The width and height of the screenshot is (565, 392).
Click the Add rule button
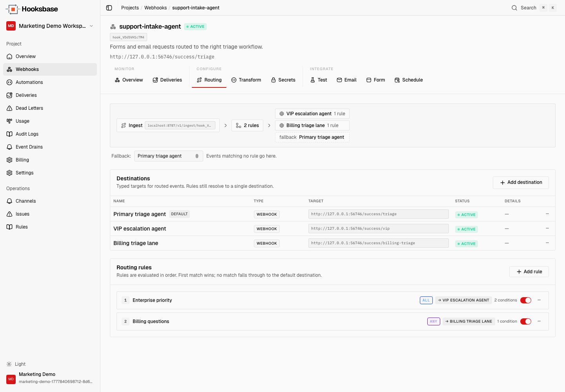click(529, 272)
